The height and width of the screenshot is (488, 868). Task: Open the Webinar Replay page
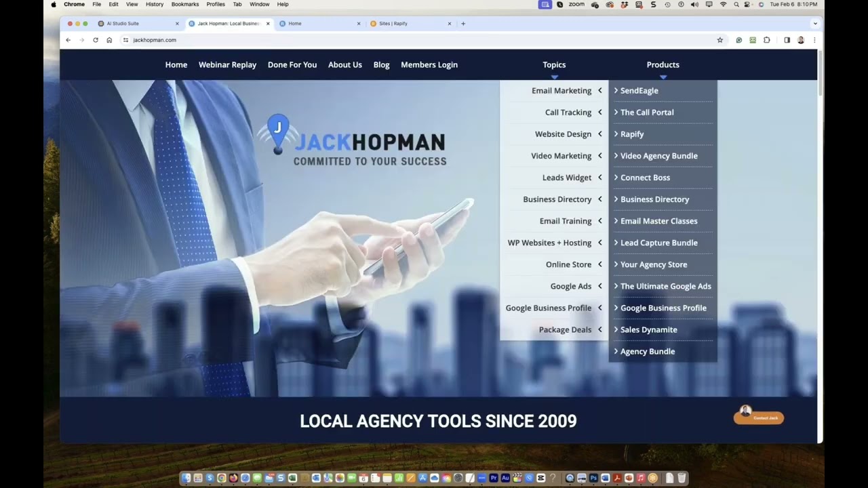(227, 65)
